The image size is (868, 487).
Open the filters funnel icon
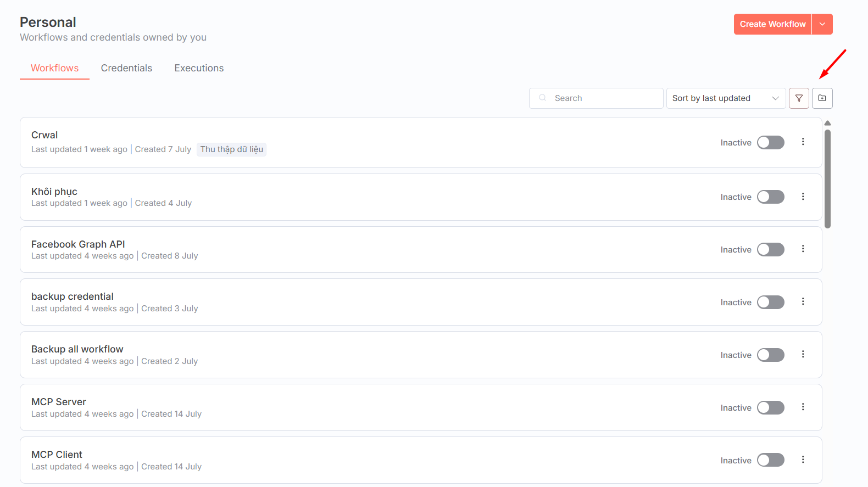799,98
